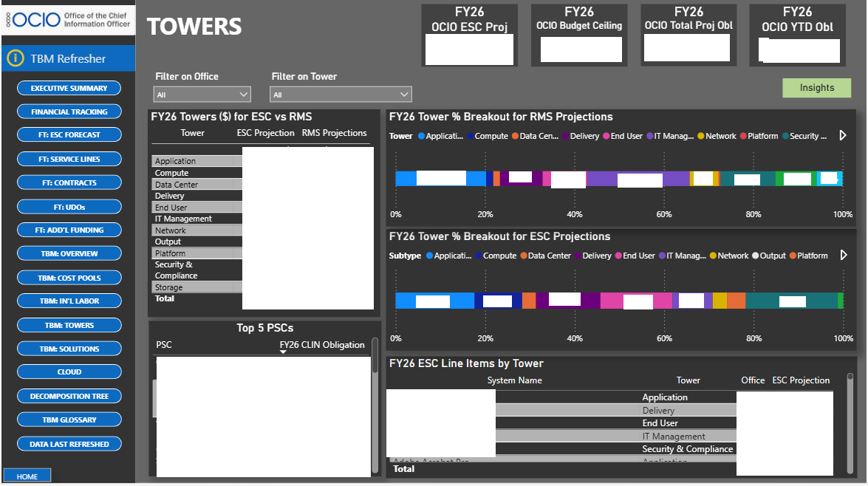This screenshot has height=486, width=868.
Task: Select Security in RMS legend
Action: click(x=804, y=136)
